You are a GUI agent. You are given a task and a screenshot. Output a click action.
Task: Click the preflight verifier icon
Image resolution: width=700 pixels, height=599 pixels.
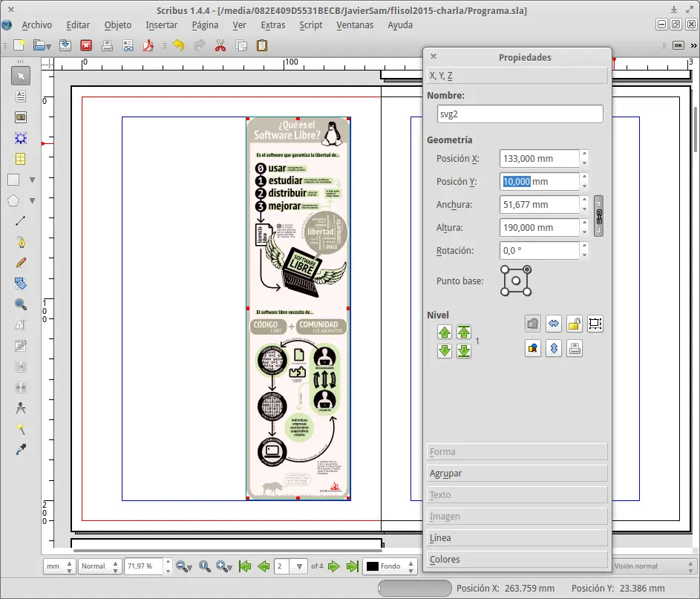128,45
